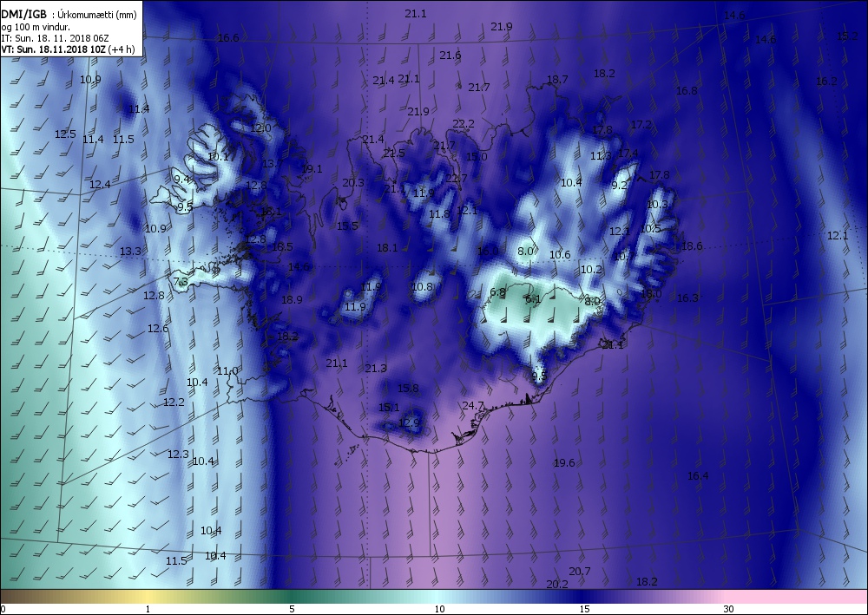
Task: Click the 6.8 value on the glacier
Action: [497, 292]
